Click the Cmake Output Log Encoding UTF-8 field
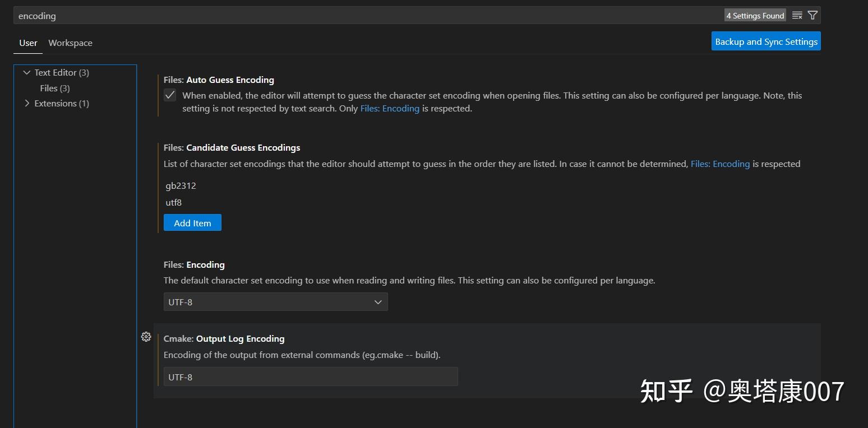The width and height of the screenshot is (868, 428). 311,376
